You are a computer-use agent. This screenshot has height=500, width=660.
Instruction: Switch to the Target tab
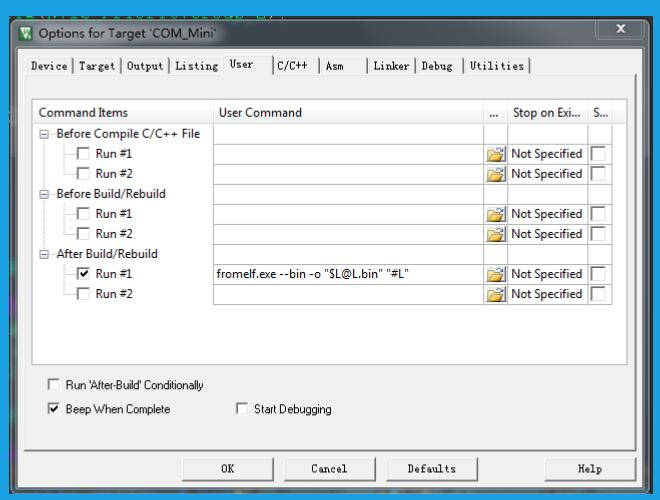pos(97,66)
